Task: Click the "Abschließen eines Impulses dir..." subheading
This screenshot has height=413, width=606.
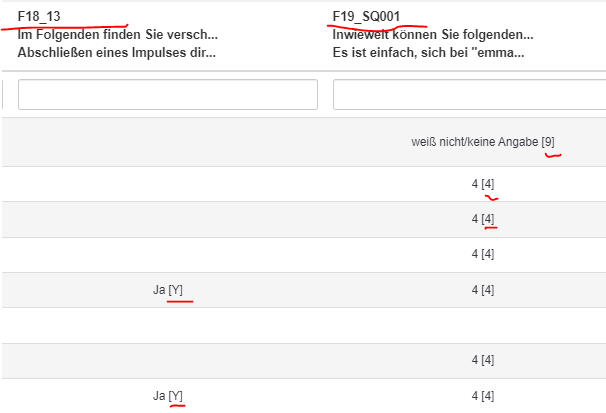Action: [x=117, y=52]
